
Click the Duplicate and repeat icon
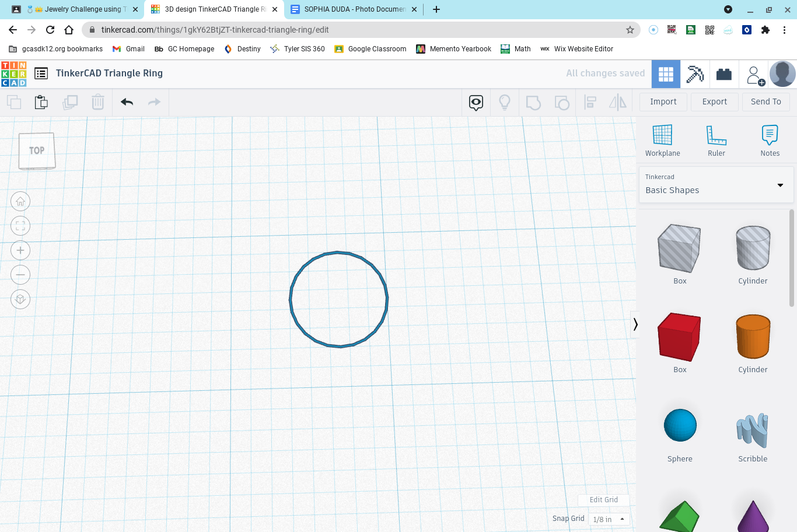(x=70, y=102)
